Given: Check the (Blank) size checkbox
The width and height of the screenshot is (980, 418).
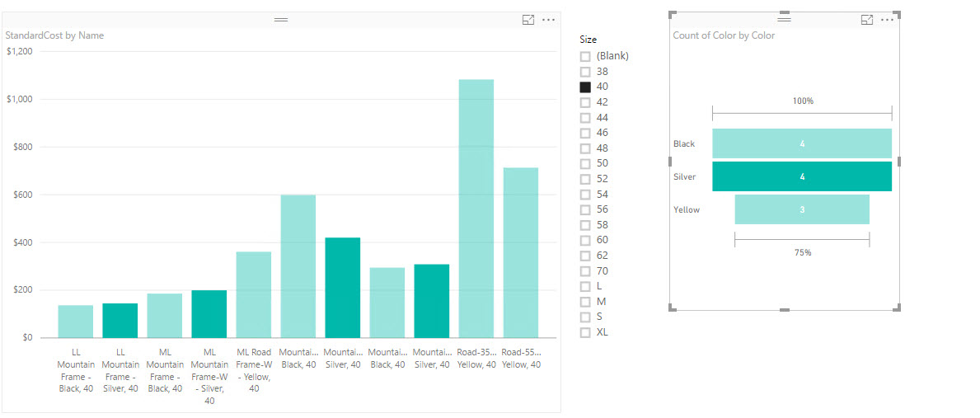Looking at the screenshot, I should pos(585,56).
